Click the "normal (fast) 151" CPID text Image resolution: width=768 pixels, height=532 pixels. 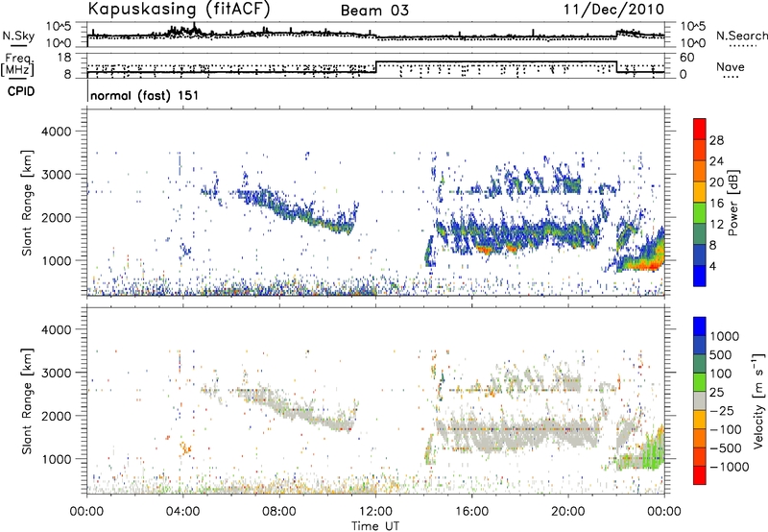click(145, 95)
